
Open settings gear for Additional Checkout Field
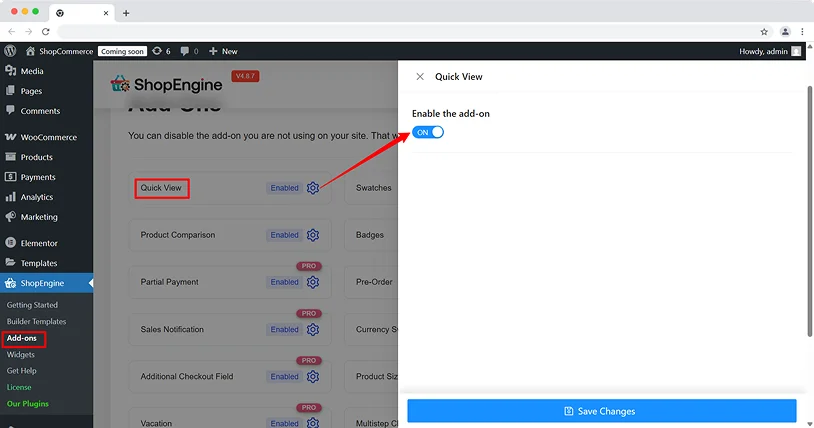(313, 377)
